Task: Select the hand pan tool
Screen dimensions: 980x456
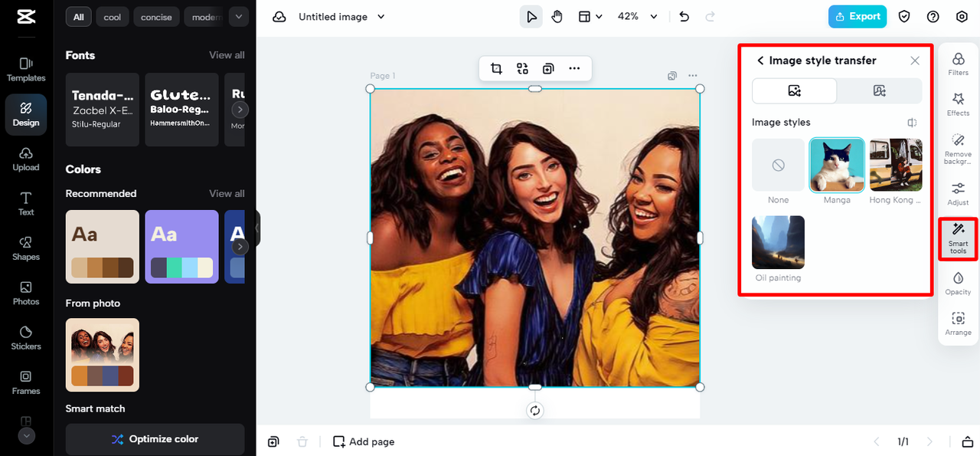Action: point(557,17)
